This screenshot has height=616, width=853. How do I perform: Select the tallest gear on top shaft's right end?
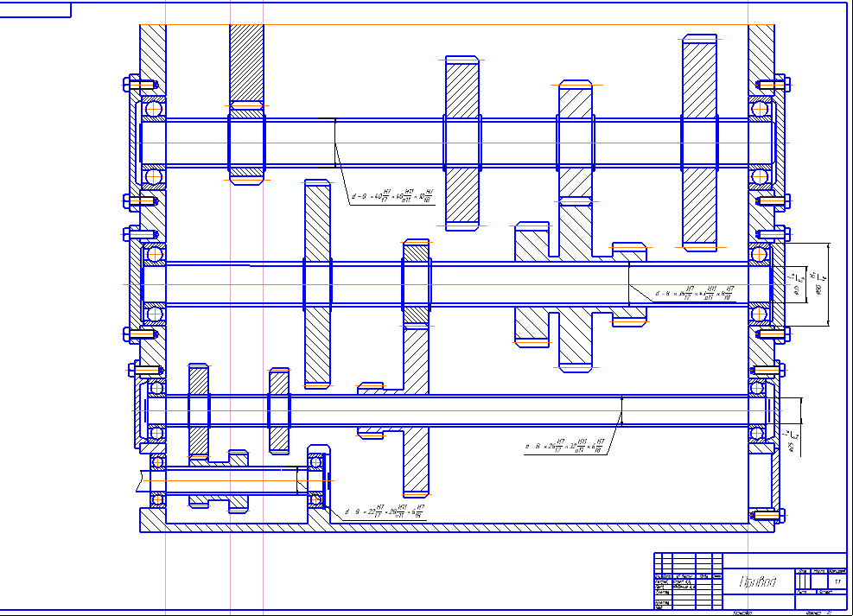pos(699,143)
